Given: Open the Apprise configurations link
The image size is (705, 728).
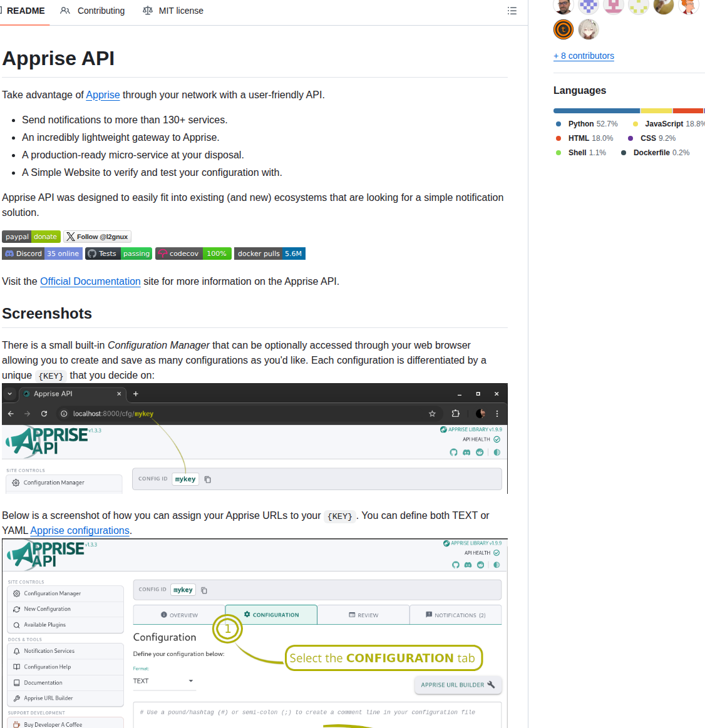Looking at the screenshot, I should [80, 530].
